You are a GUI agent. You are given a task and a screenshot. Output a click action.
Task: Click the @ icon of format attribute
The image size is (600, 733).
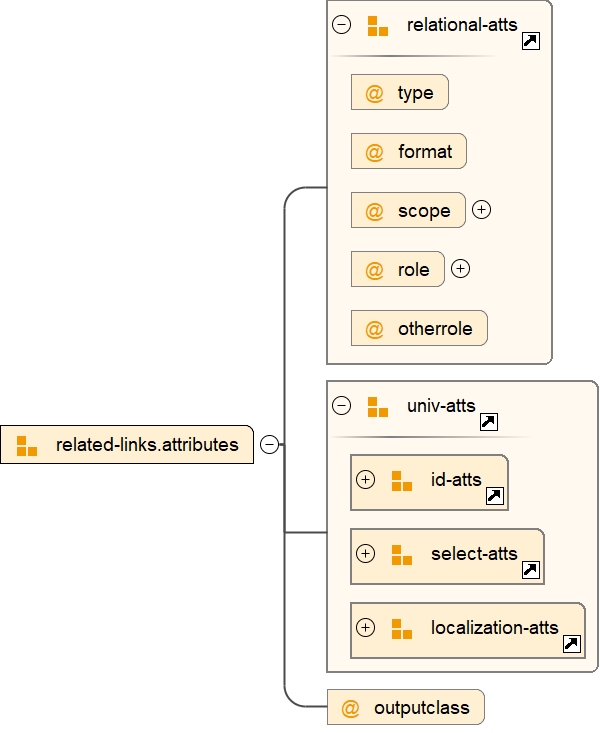374,152
